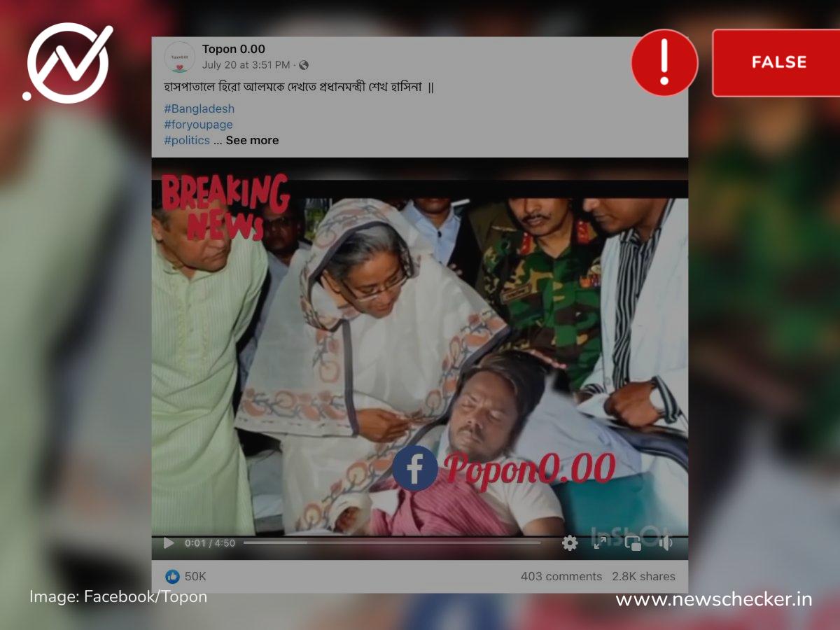Seek along the video progress bar
The image size is (840, 630).
pyautogui.click(x=392, y=542)
